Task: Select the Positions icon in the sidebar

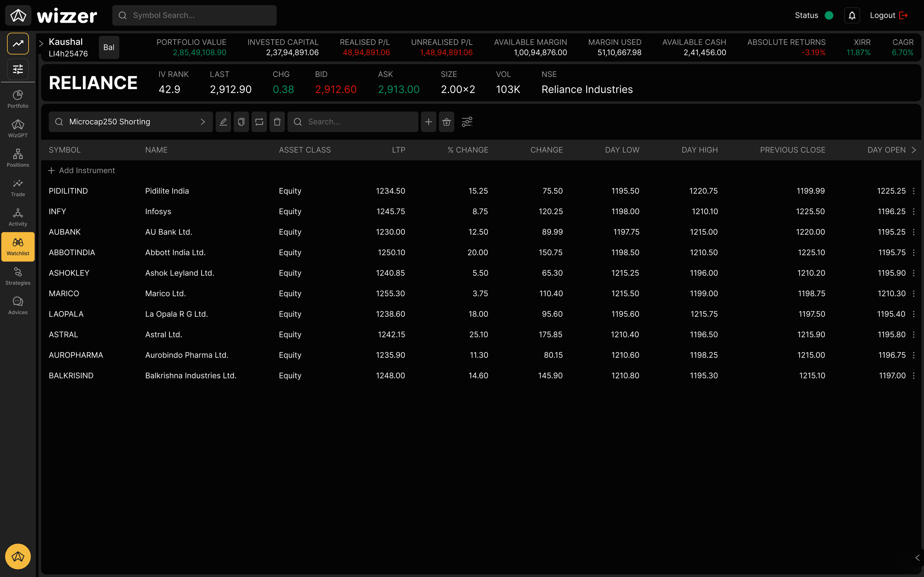Action: point(18,158)
